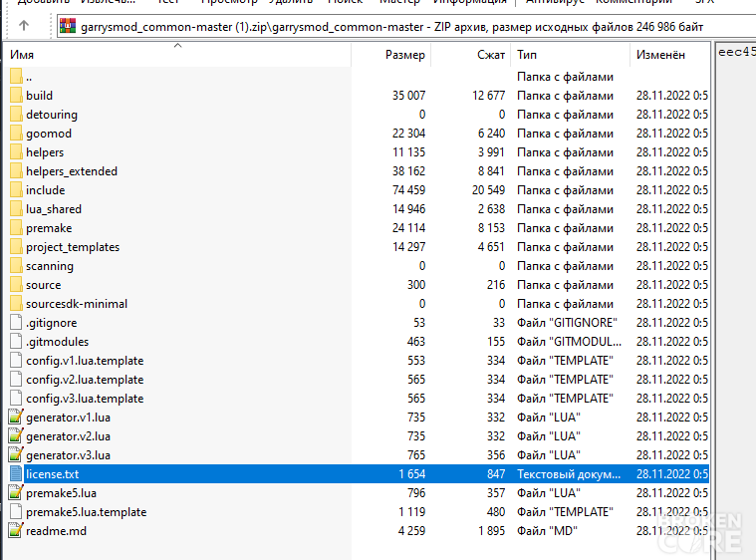756x560 pixels.
Task: Click the sort arrow above Имя column
Action: [177, 46]
